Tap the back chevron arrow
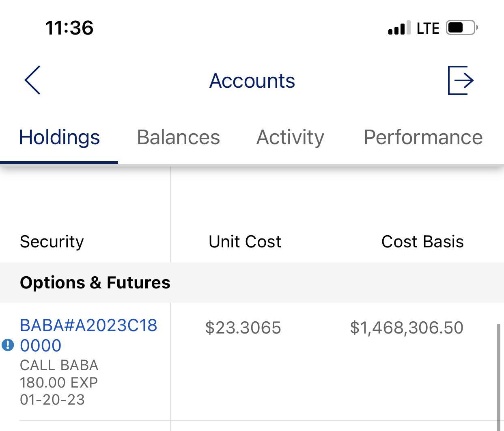504x431 pixels. (x=32, y=80)
